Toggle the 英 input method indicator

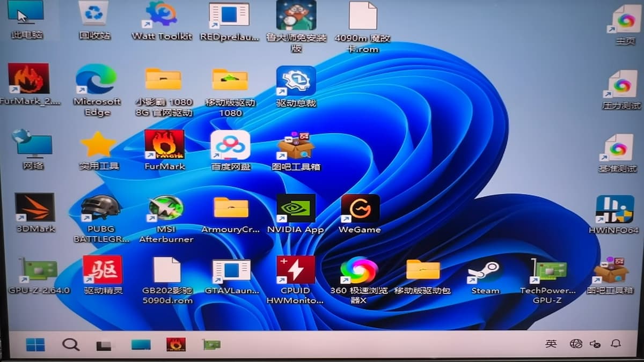pos(551,344)
